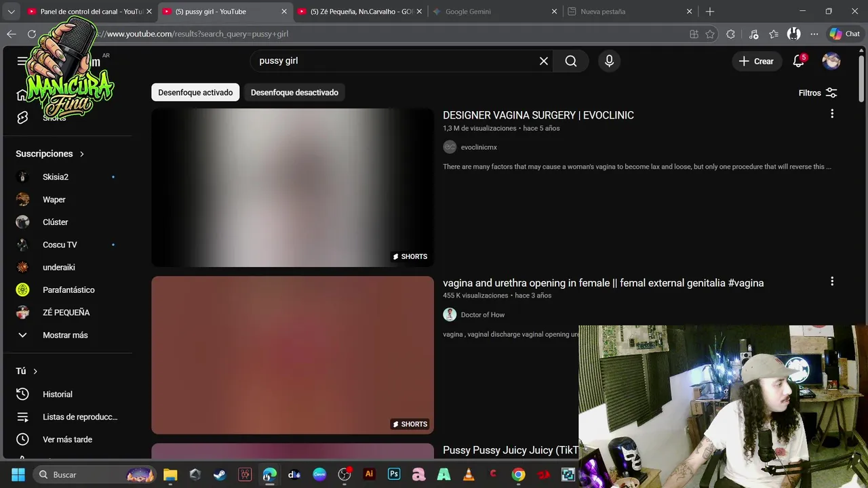Screen dimensions: 868x488
Task: Open the Extensions puzzle icon
Action: pos(730,34)
